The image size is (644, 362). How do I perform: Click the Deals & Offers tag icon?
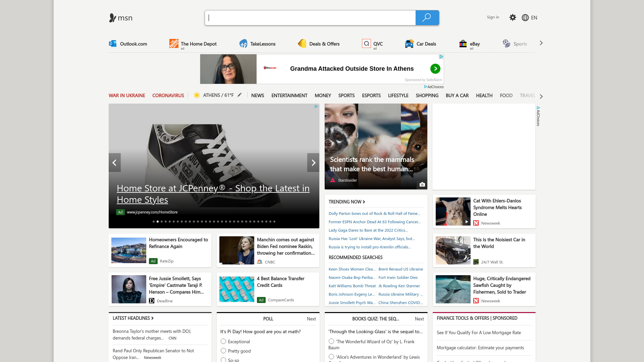(x=302, y=44)
